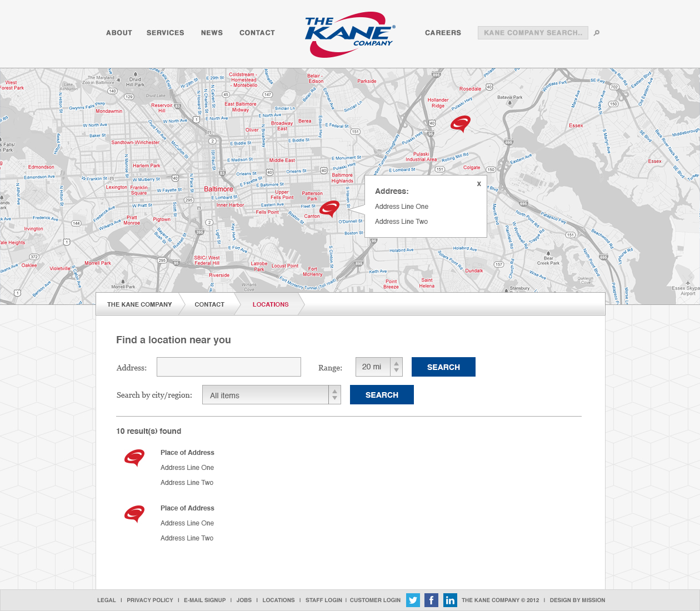Open the Staff Login footer link

pos(324,600)
